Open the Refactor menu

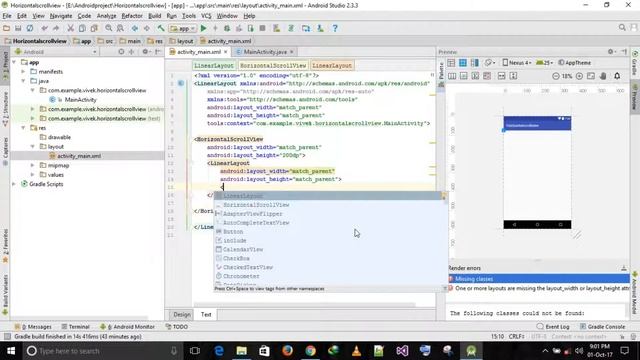click(132, 16)
